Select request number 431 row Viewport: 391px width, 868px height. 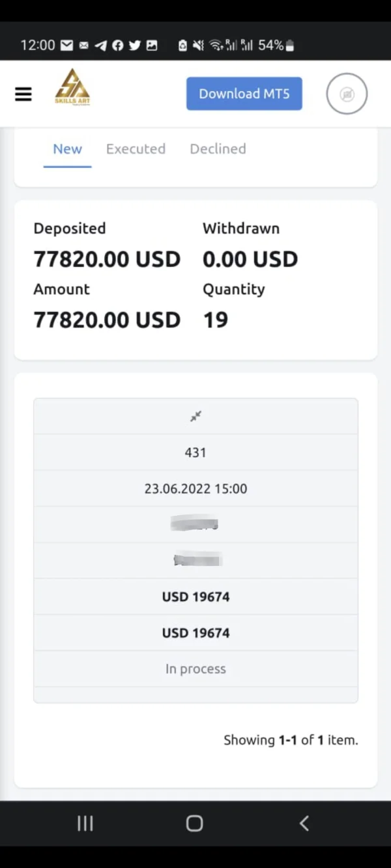[x=195, y=453]
